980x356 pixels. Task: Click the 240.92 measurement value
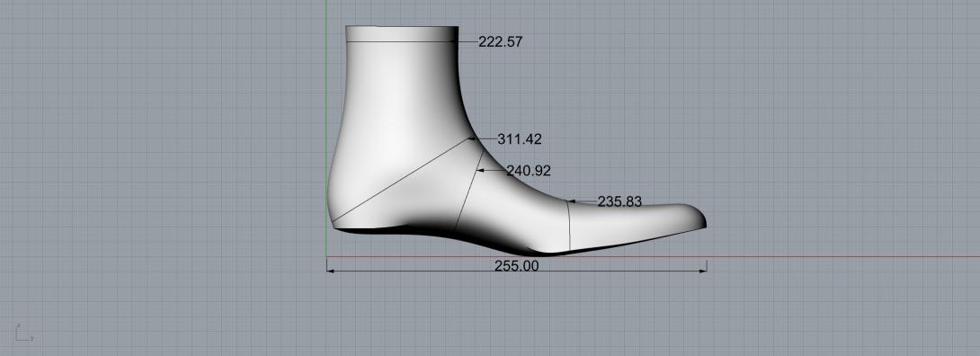point(528,171)
